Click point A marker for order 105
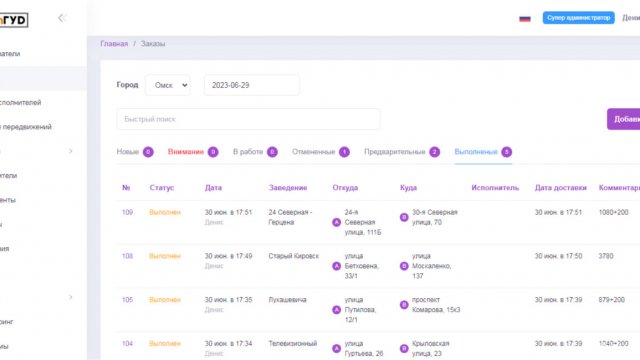 (x=336, y=310)
